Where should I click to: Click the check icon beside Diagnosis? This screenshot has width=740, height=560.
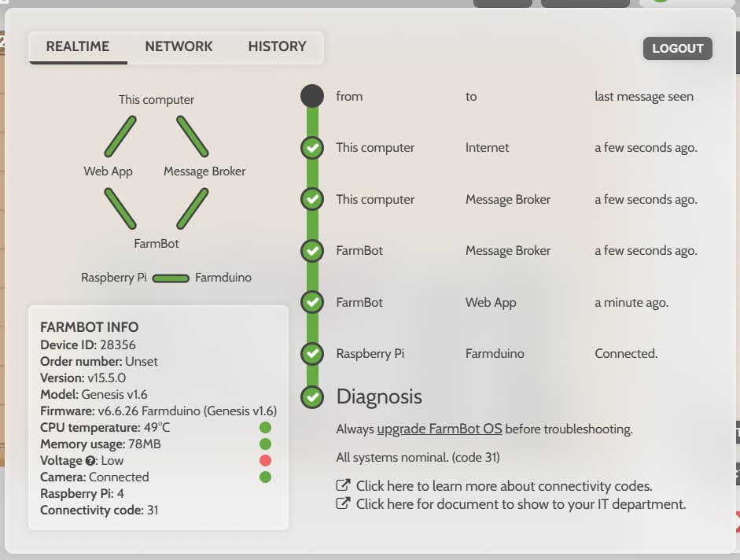pyautogui.click(x=313, y=396)
